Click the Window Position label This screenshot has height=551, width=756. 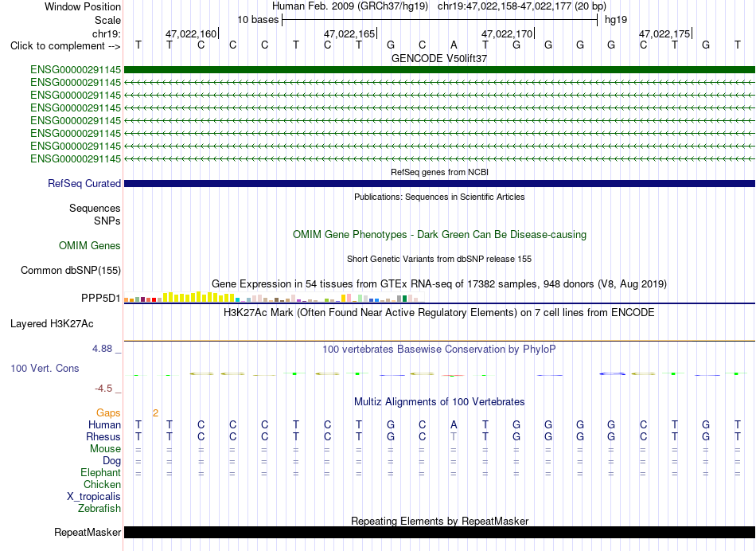click(x=83, y=6)
